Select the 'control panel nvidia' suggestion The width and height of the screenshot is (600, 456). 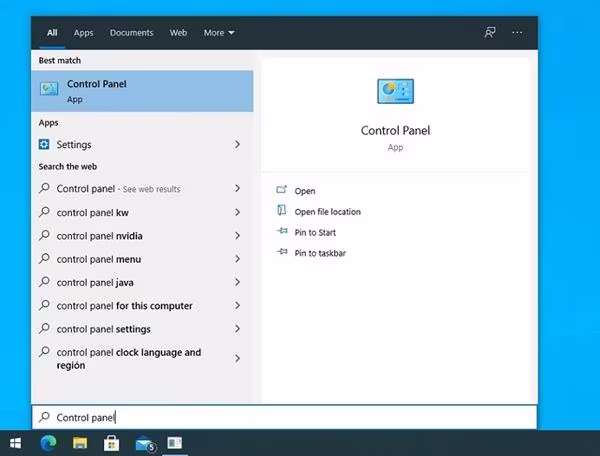pos(142,236)
